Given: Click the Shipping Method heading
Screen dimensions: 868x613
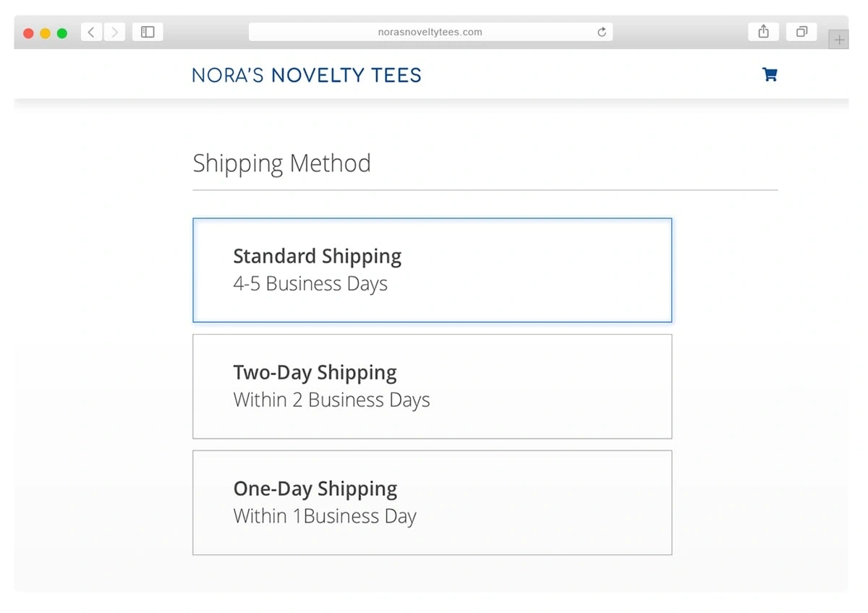Looking at the screenshot, I should tap(281, 163).
